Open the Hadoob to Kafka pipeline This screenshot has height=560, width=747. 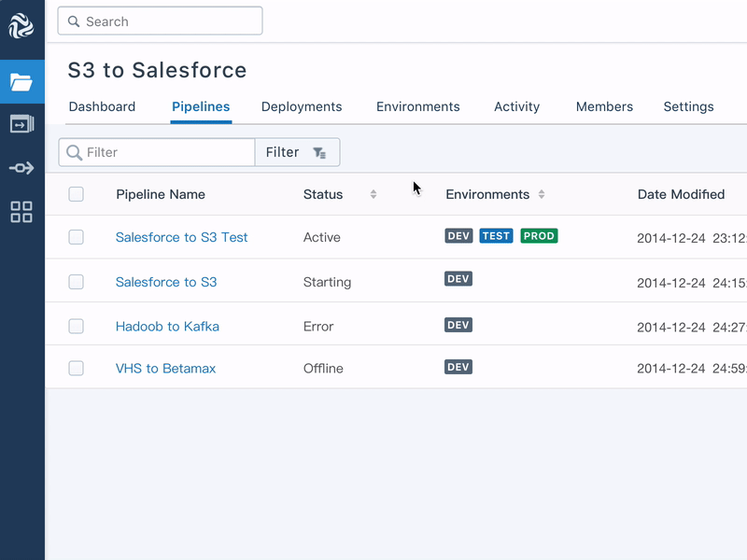point(167,326)
